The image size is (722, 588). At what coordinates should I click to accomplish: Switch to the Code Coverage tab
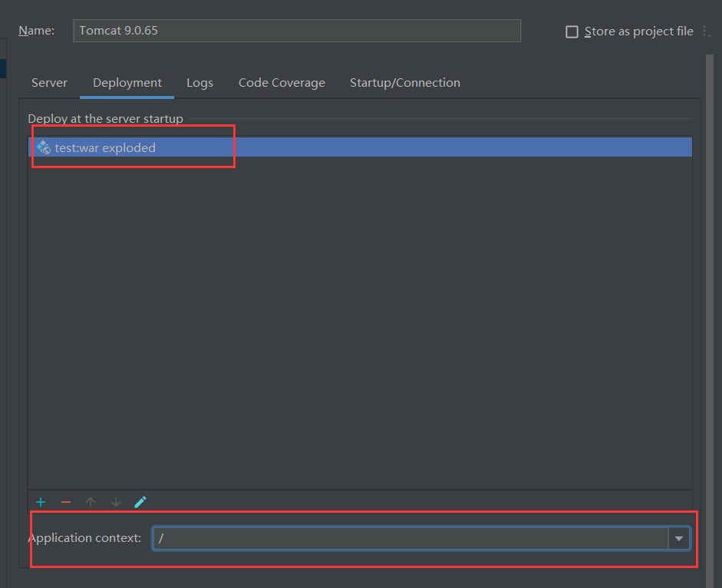282,82
